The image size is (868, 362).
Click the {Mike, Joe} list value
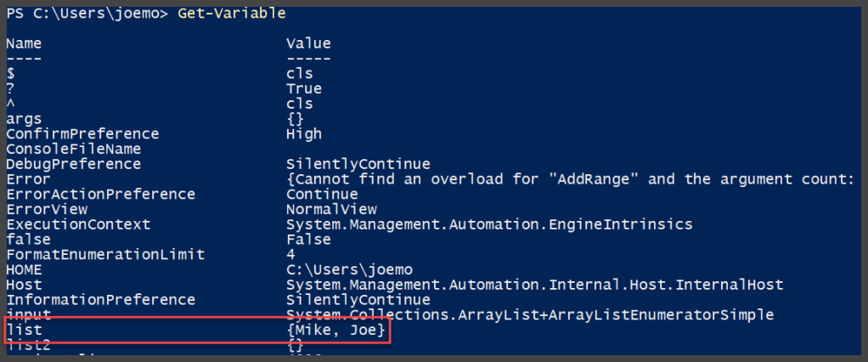tap(335, 330)
